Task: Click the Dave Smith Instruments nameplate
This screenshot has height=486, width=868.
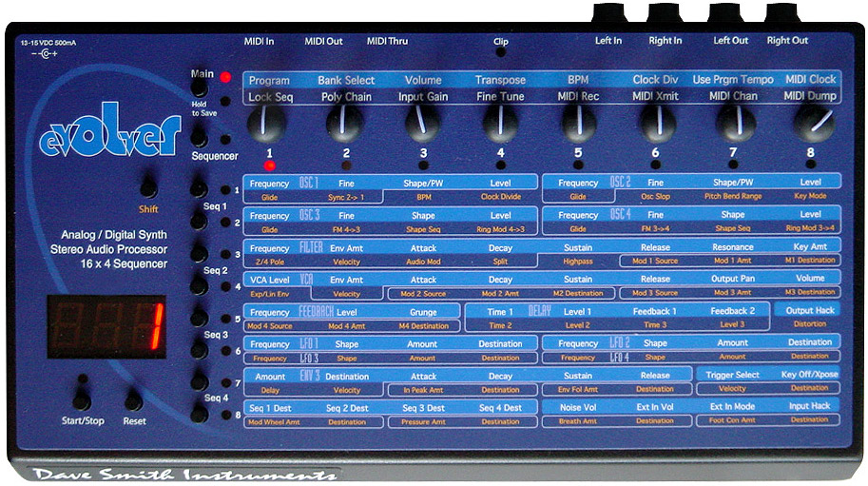Action: click(183, 475)
